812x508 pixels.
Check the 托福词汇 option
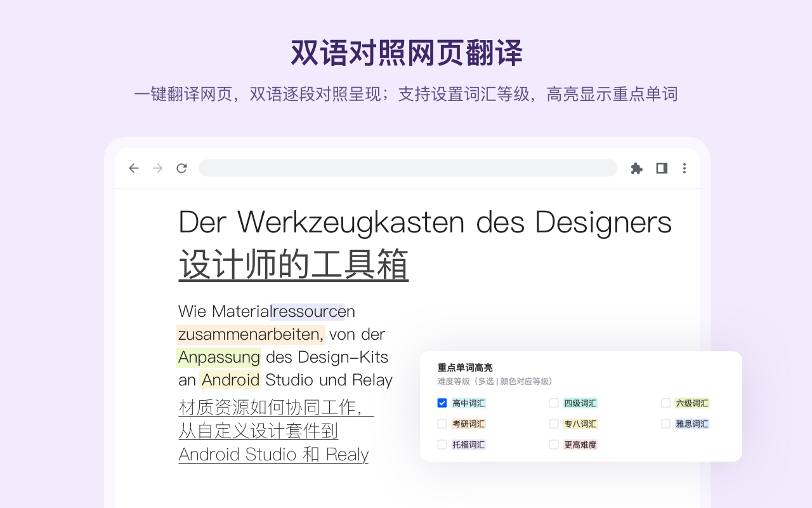tap(442, 444)
